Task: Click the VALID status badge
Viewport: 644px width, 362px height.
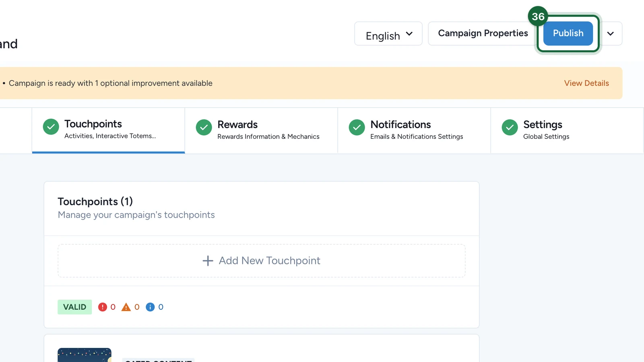Action: 75,307
